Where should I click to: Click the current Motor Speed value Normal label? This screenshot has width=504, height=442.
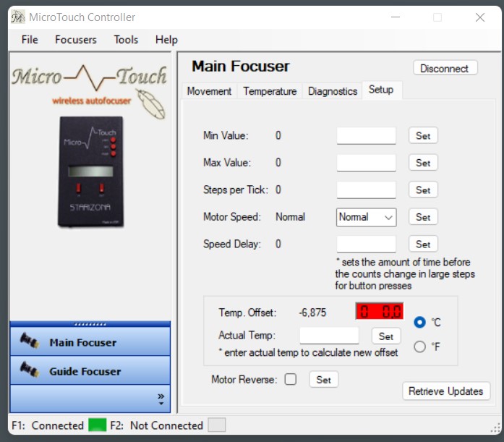(x=290, y=217)
